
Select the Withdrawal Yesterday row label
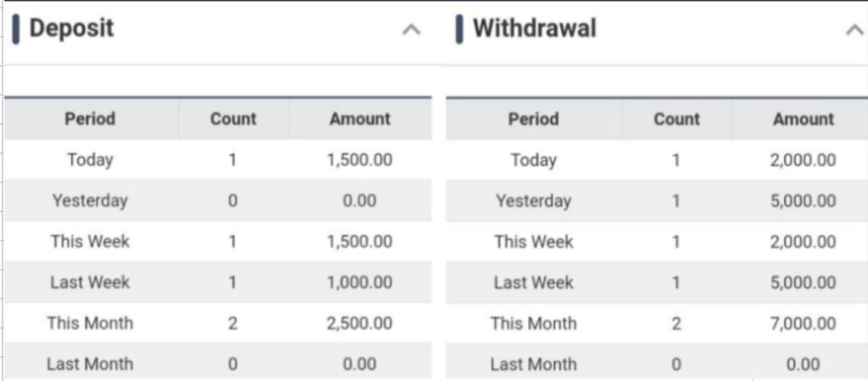coord(533,201)
